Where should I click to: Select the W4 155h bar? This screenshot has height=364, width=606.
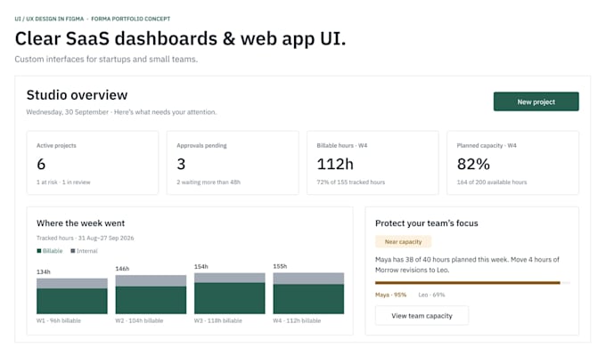308,294
